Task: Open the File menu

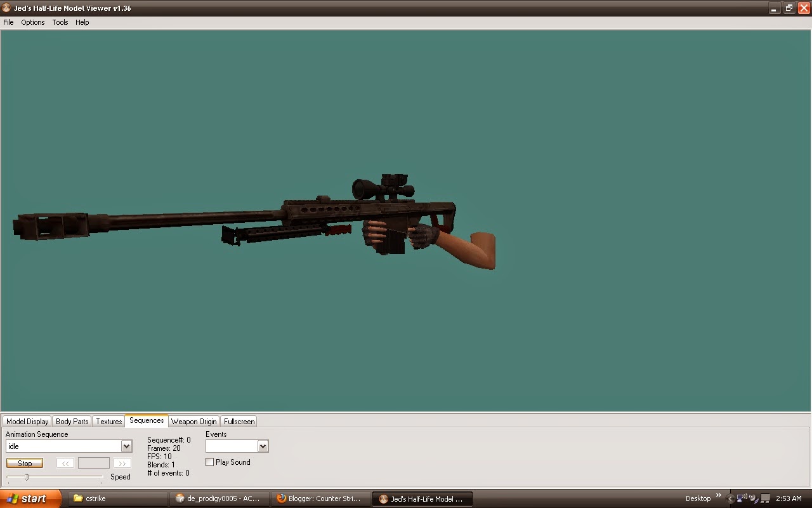Action: 8,22
